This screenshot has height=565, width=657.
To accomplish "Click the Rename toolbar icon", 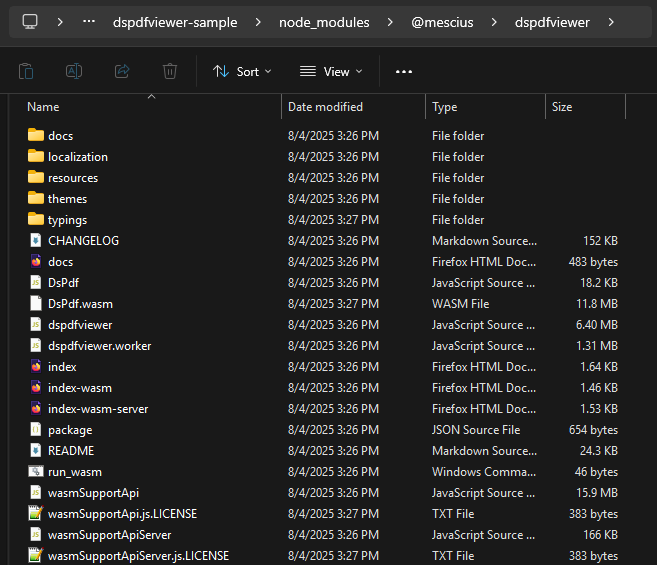I will coord(74,71).
